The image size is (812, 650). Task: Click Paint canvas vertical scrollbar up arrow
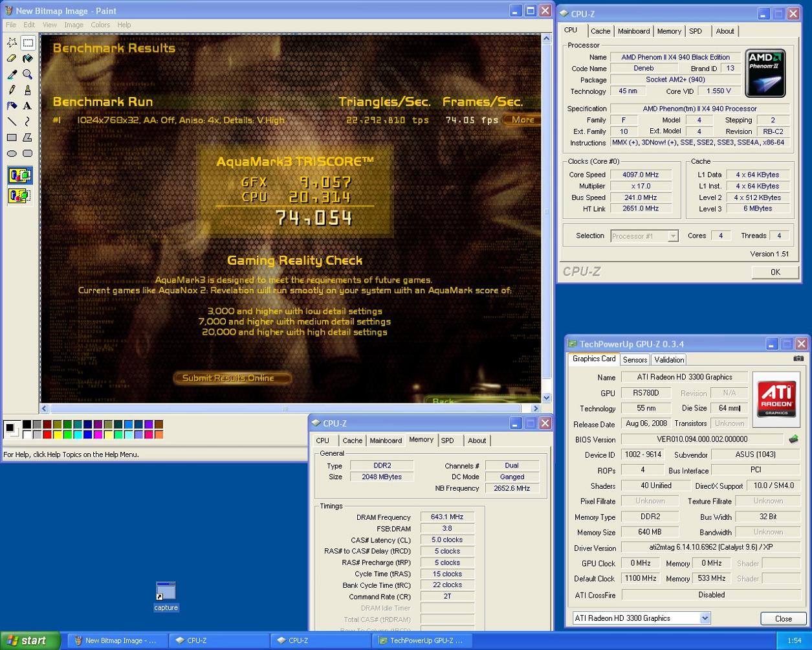(547, 39)
